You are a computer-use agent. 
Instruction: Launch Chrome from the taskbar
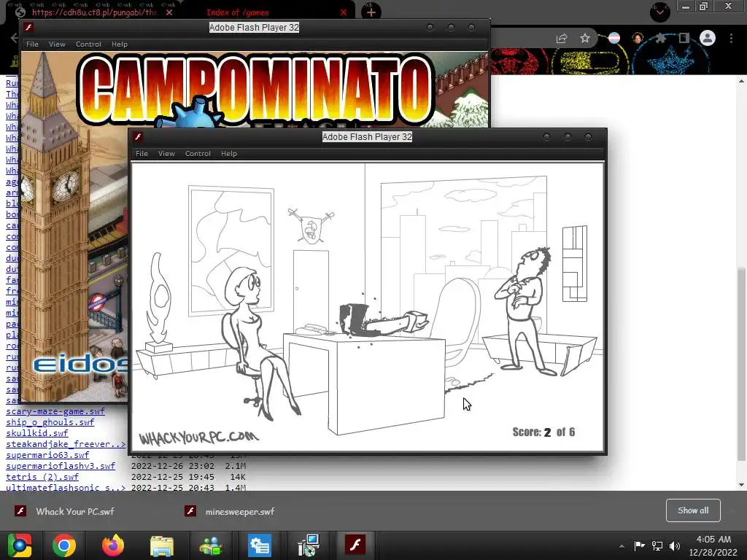pos(64,545)
